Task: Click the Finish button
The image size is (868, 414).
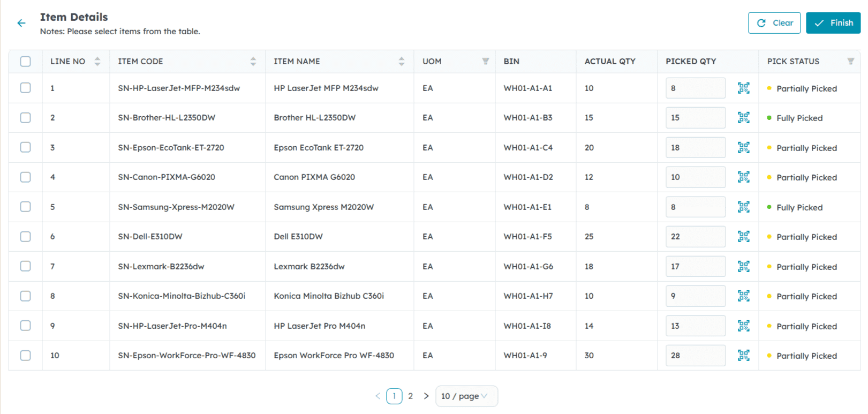Action: coord(833,23)
